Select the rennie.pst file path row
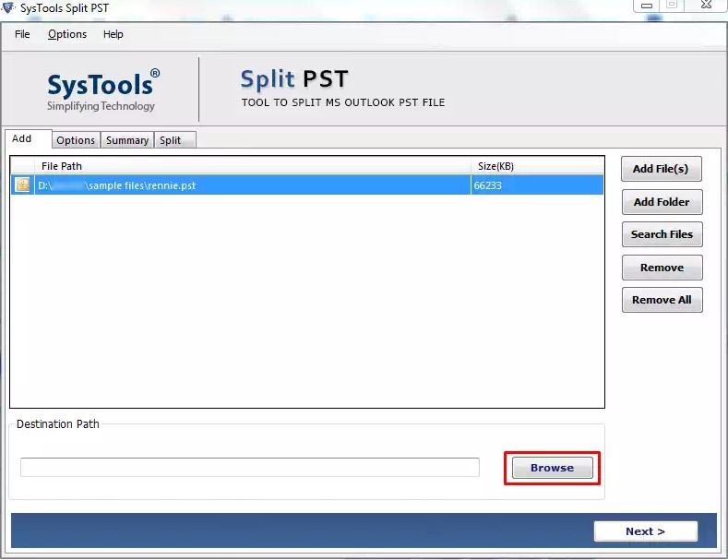This screenshot has height=560, width=728. coord(307,185)
